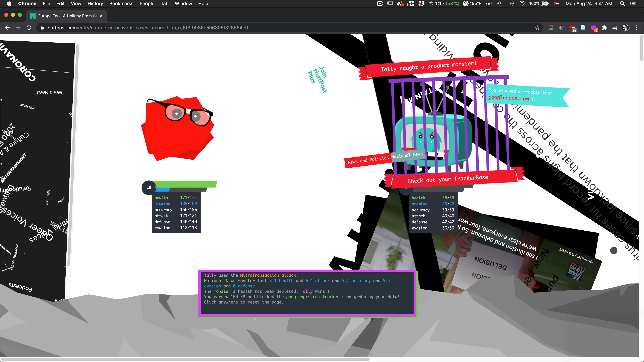Open the Edit menu

coord(60,4)
